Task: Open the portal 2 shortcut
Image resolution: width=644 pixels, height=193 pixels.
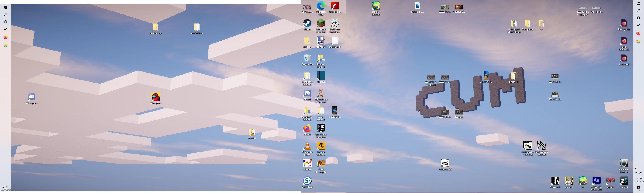Action: pyautogui.click(x=624, y=181)
